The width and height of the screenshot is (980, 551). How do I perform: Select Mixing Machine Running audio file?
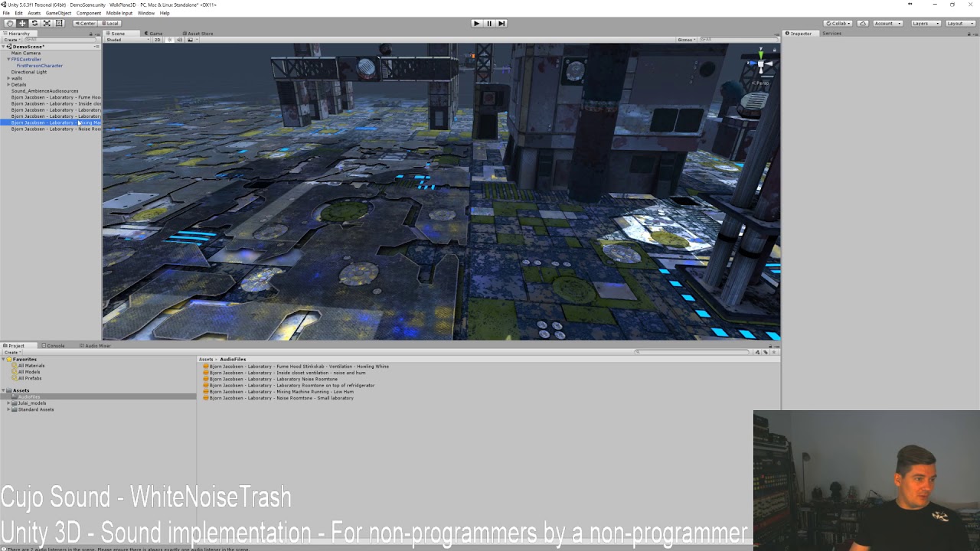(x=279, y=392)
